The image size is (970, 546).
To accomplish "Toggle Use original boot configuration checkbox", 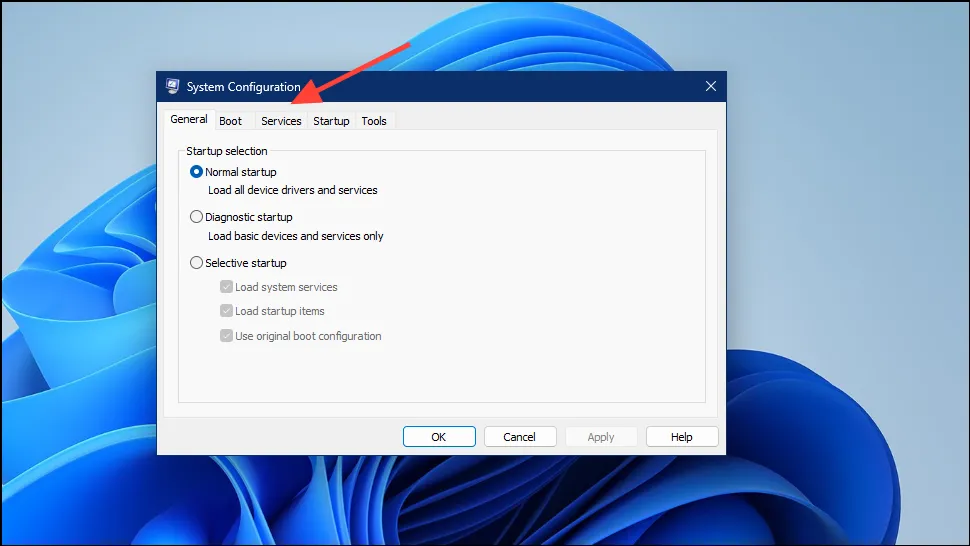I will (x=226, y=336).
